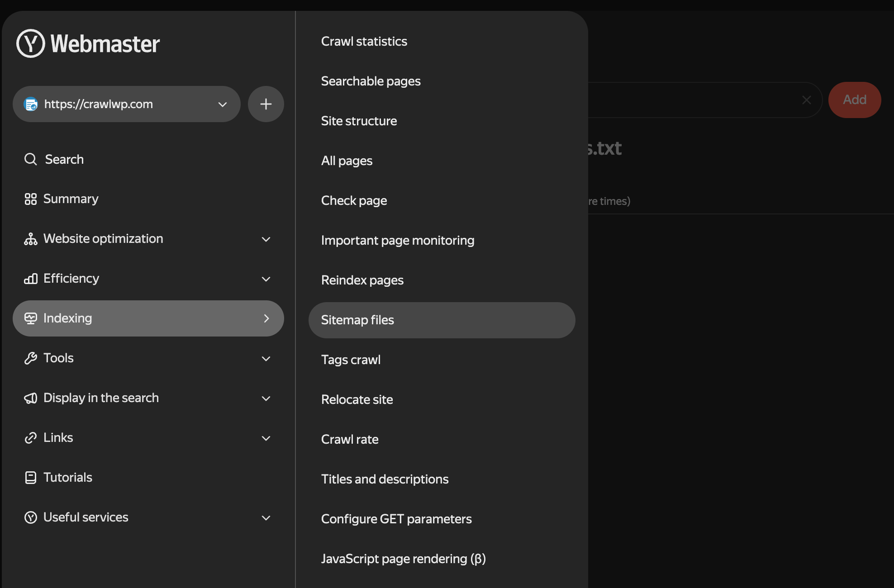Screen dimensions: 894x588
Task: Click the Display in the search megaphone icon
Action: (x=30, y=398)
